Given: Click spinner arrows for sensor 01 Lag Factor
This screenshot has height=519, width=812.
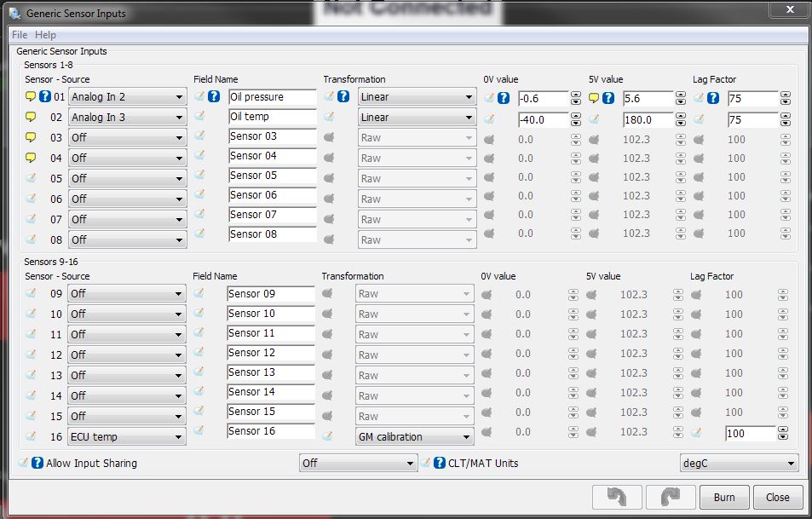Looking at the screenshot, I should (786, 98).
